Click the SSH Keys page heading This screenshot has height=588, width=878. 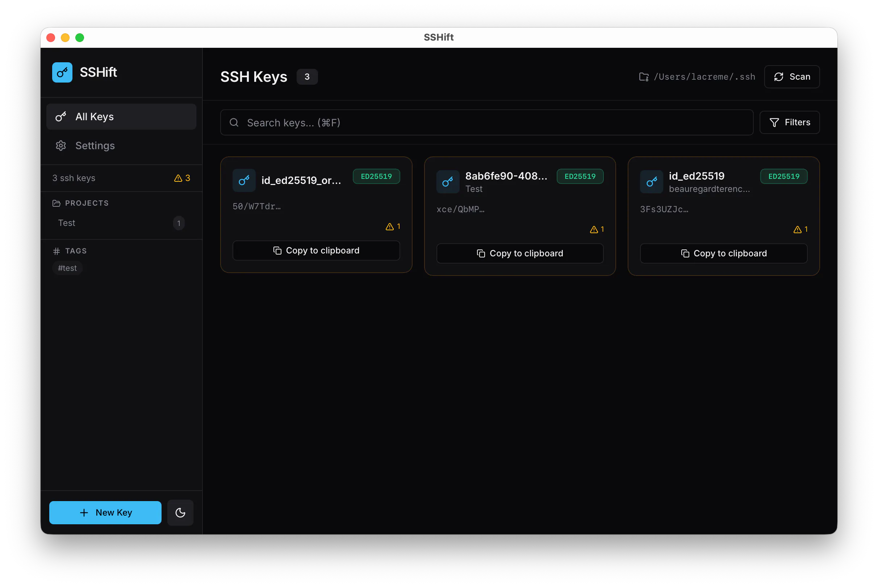point(254,77)
